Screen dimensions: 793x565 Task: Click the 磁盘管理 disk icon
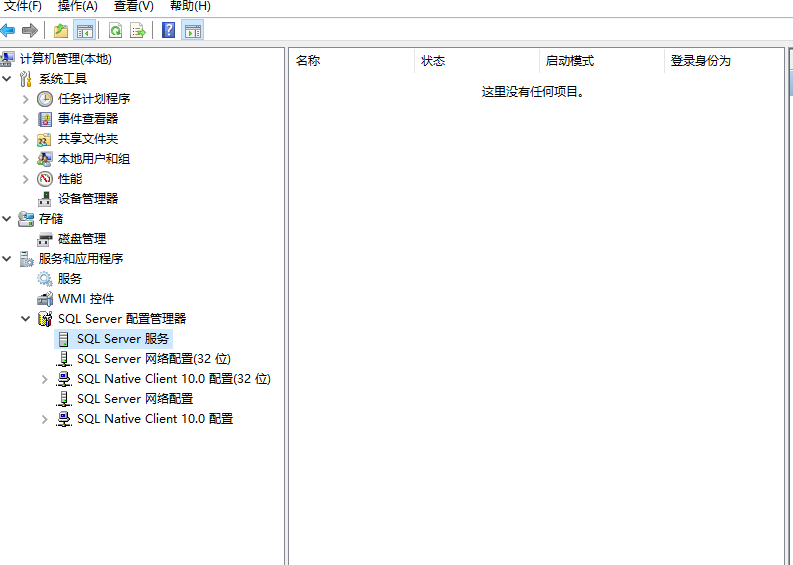(45, 239)
